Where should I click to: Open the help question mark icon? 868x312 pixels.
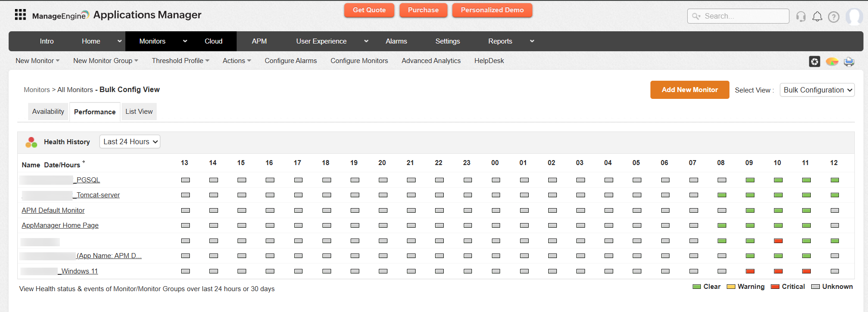833,17
